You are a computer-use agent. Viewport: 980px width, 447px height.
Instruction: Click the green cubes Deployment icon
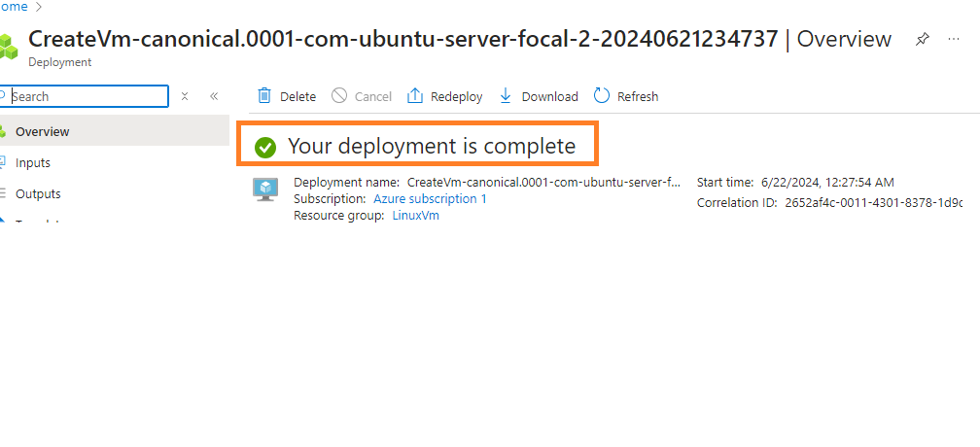9,46
